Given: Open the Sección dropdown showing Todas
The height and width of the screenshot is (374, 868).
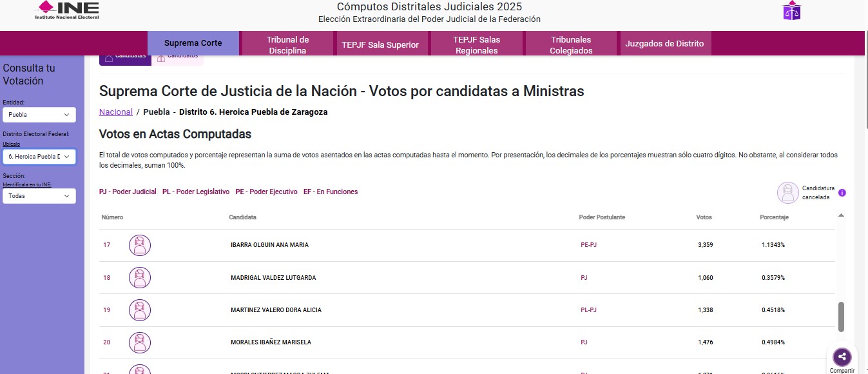Looking at the screenshot, I should (x=39, y=196).
